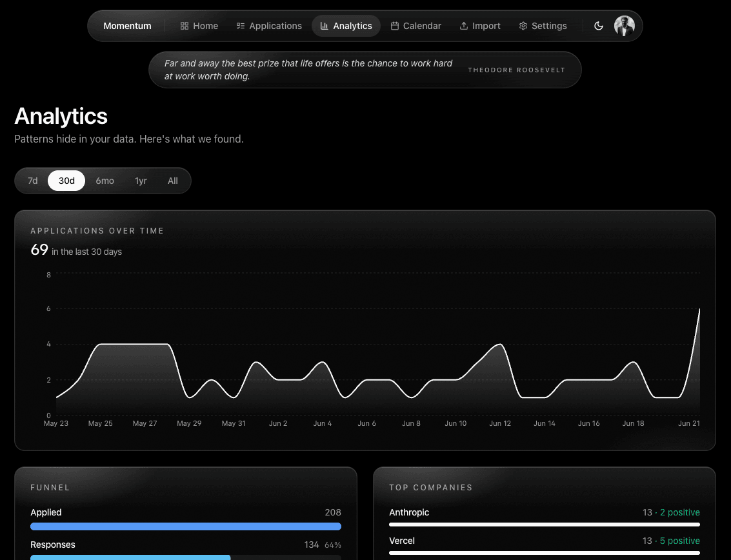Open the Calendar tab label
Viewport: 731px width, 560px height.
tap(422, 26)
